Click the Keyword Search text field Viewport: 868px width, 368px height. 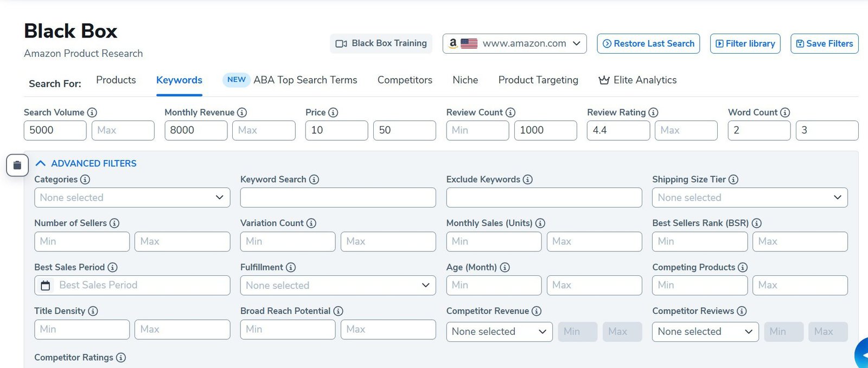click(338, 198)
